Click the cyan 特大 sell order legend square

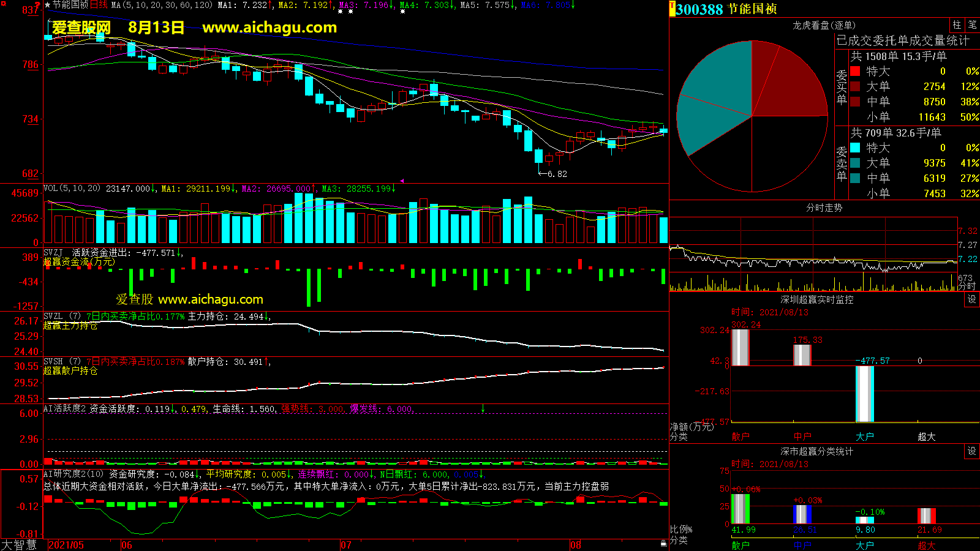pyautogui.click(x=855, y=148)
